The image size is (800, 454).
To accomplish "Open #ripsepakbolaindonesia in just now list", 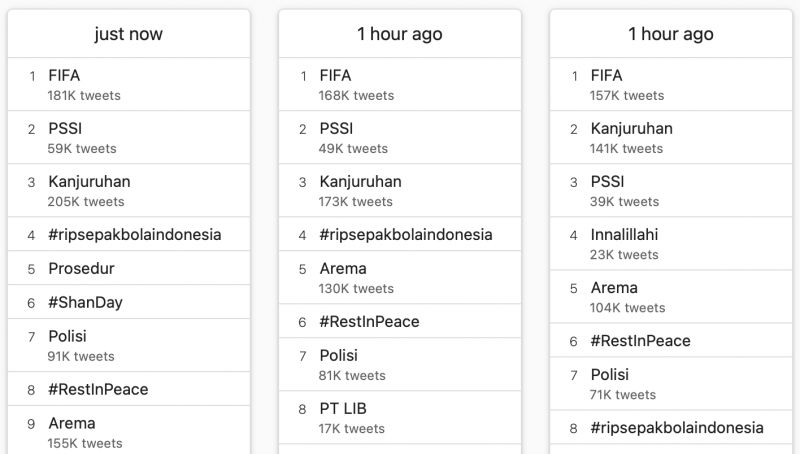I will 129,234.
